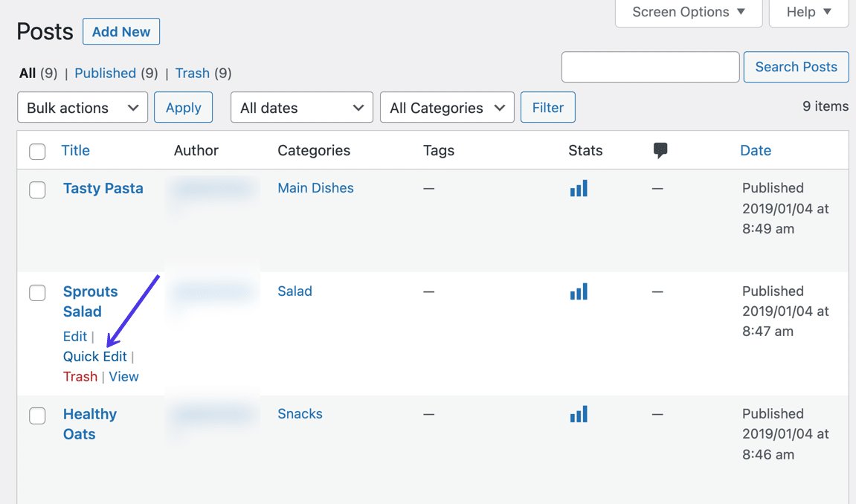Open the Bulk actions dropdown

pyautogui.click(x=82, y=107)
